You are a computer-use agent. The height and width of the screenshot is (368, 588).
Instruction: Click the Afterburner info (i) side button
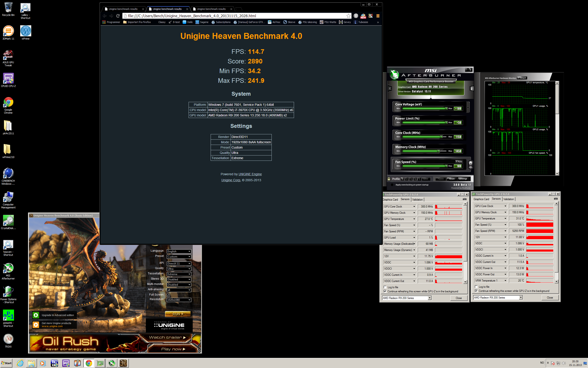coord(471,88)
